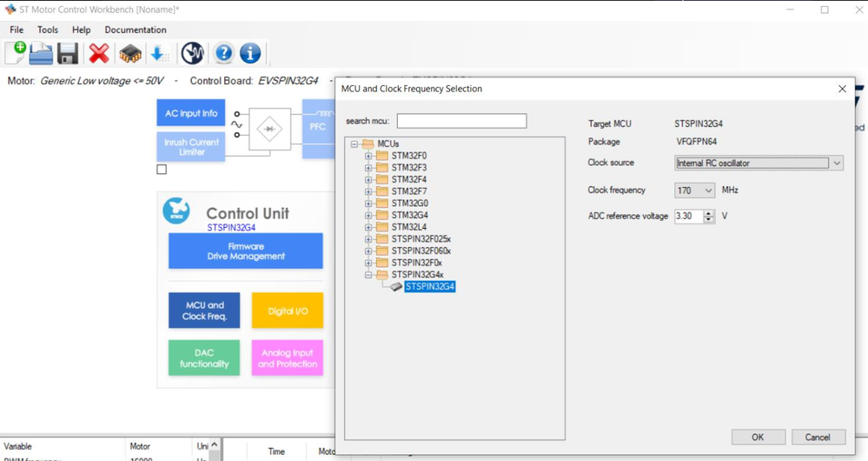Select the STM32G4 folder label
The image size is (868, 461).
409,215
